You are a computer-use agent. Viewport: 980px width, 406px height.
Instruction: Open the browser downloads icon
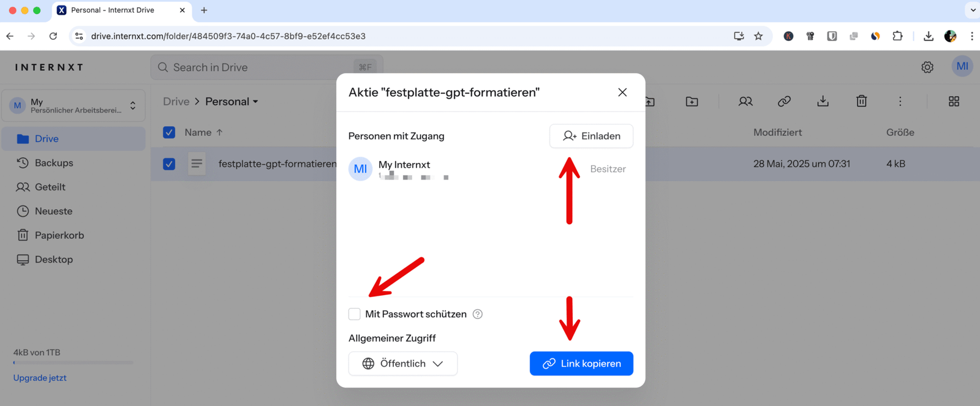click(929, 36)
